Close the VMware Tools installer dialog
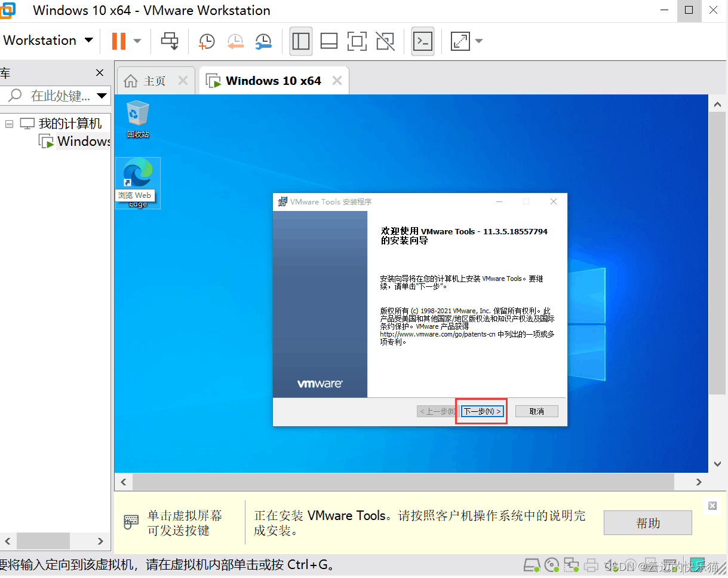The height and width of the screenshot is (578, 728). [554, 202]
